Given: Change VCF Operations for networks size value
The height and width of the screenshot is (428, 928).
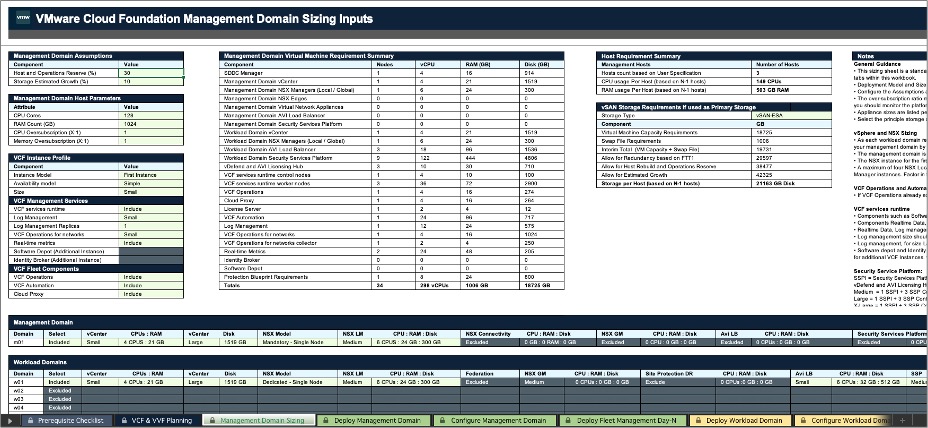Looking at the screenshot, I should (151, 234).
